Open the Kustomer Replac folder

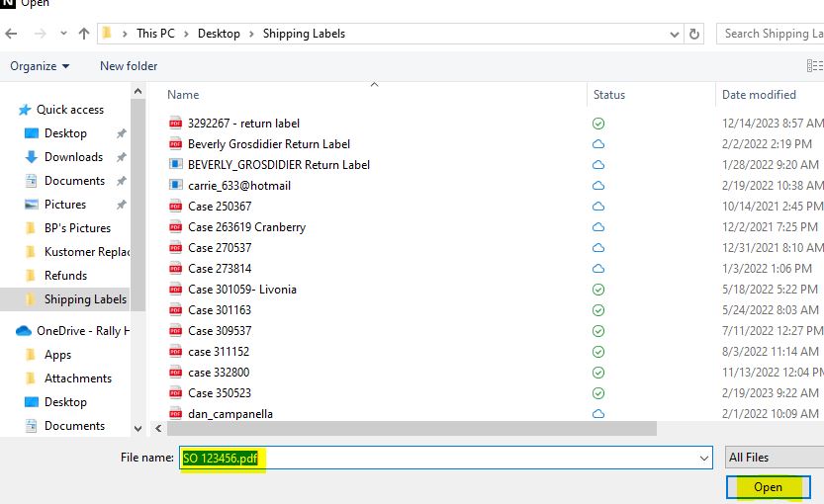click(x=87, y=251)
